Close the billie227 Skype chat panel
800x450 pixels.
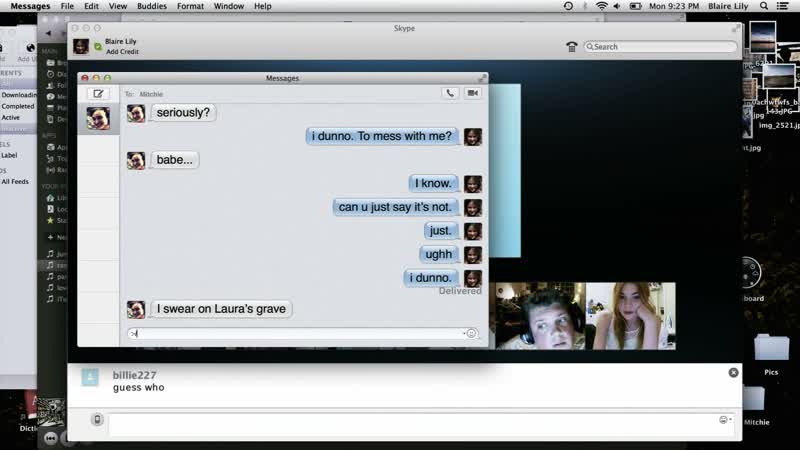click(733, 373)
